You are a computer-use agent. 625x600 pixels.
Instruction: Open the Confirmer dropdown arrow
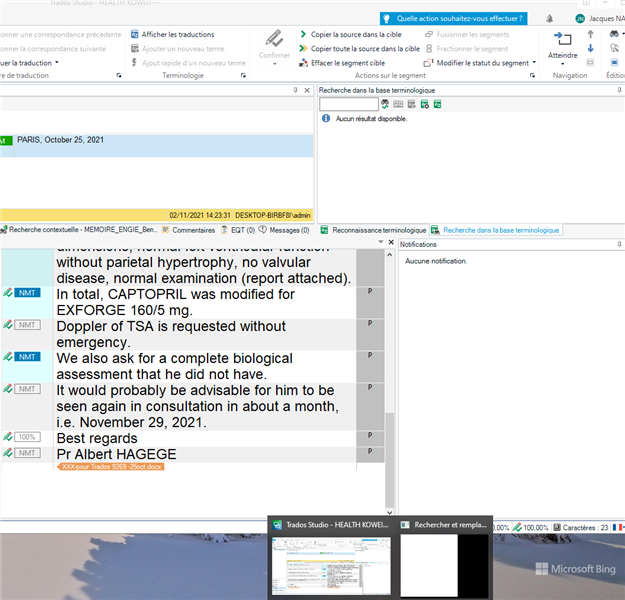tap(274, 64)
